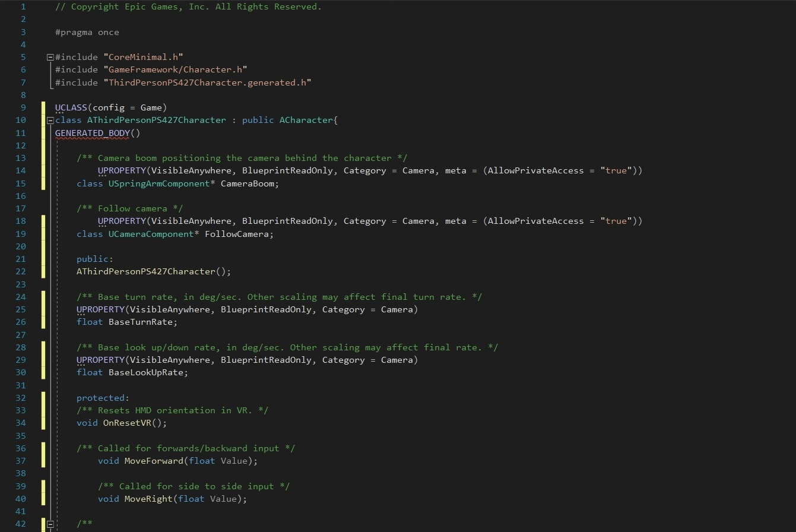Collapse the comment block at line 42

50,523
